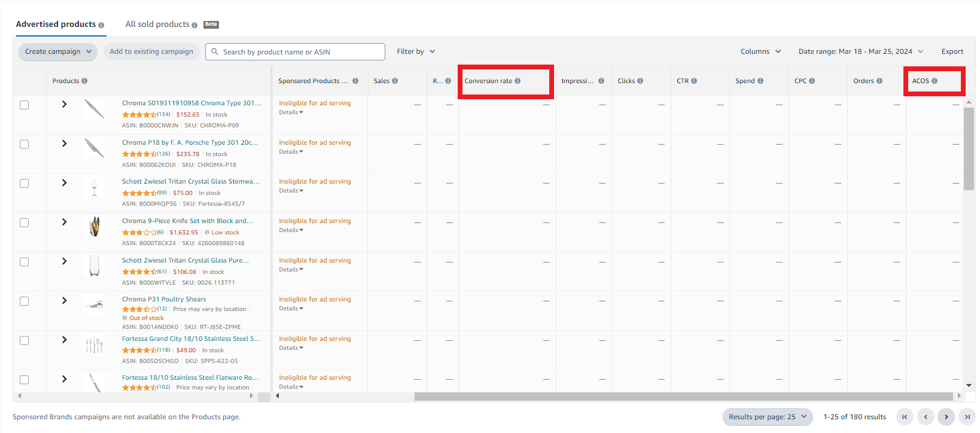Click info icon beside Advertised products tab

(101, 25)
